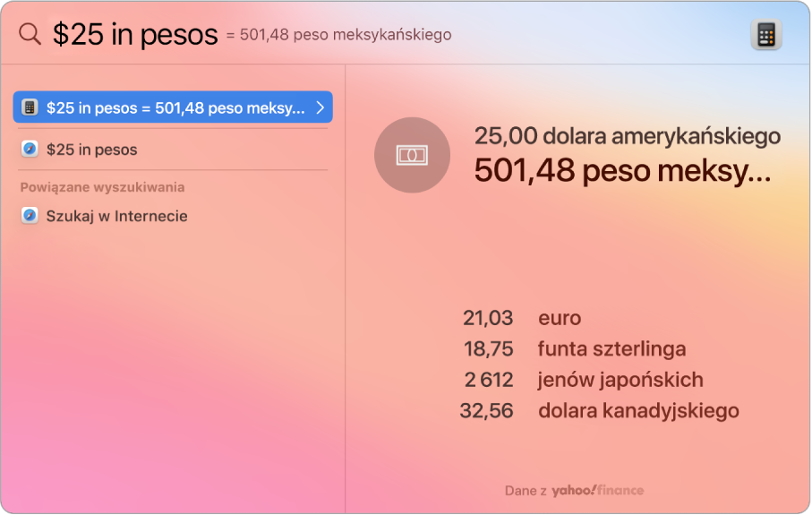Click the "18,75" pound value
Image resolution: width=812 pixels, height=515 pixels.
[488, 348]
